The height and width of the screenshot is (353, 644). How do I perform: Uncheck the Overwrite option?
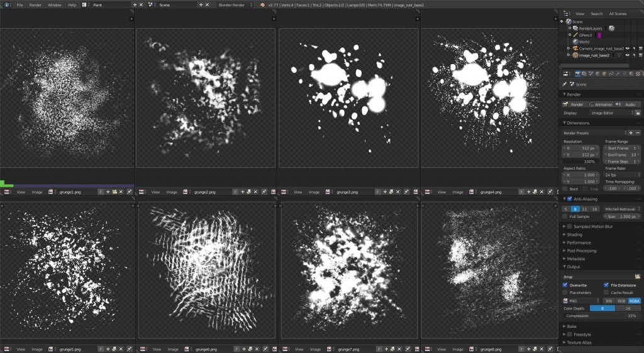pos(565,285)
